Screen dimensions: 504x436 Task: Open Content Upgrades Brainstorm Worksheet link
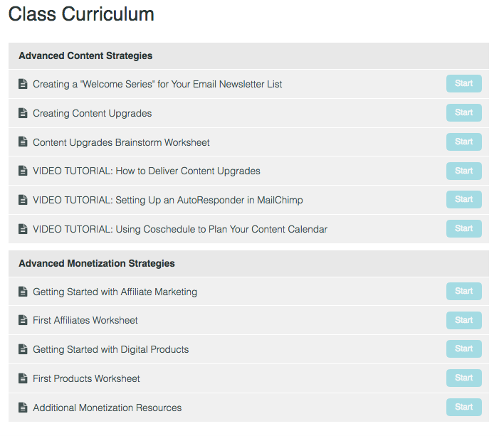tap(121, 142)
